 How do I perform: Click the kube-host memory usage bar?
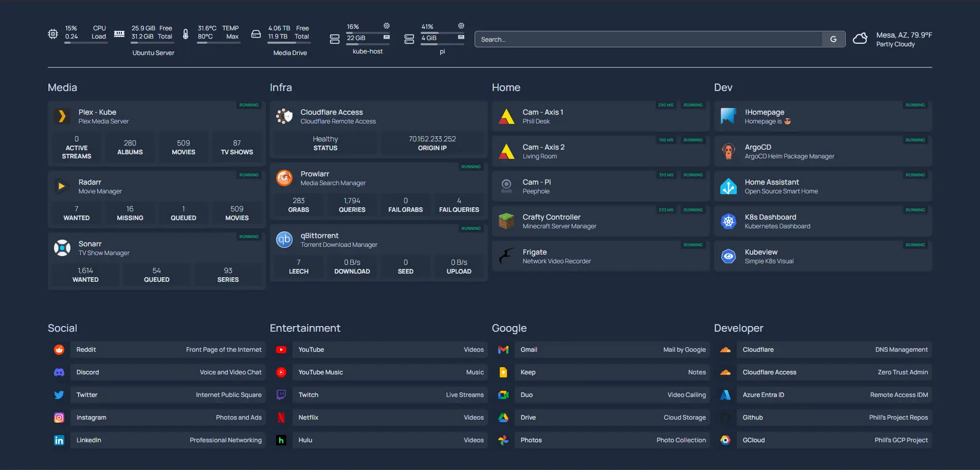click(368, 44)
